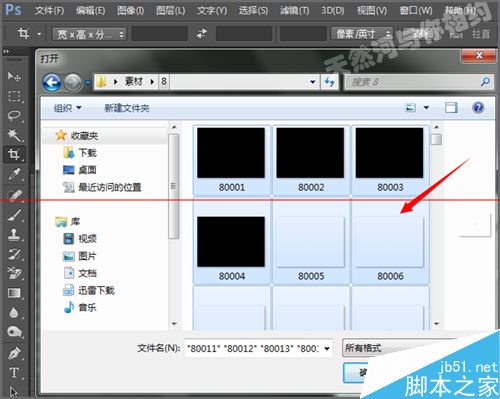
Task: Select the Healing Brush tool
Action: (14, 195)
